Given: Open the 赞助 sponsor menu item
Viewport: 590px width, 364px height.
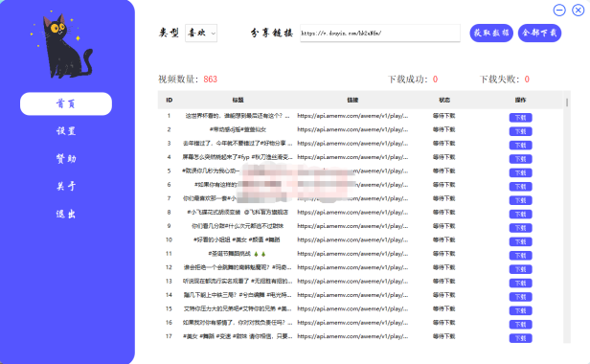Looking at the screenshot, I should [66, 158].
